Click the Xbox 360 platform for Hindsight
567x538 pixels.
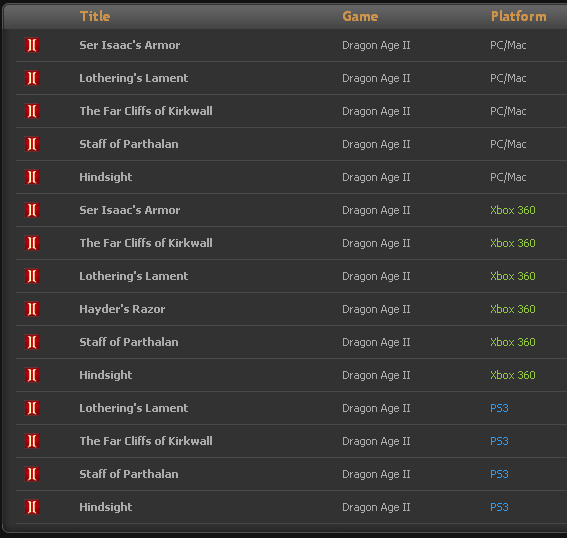click(513, 375)
